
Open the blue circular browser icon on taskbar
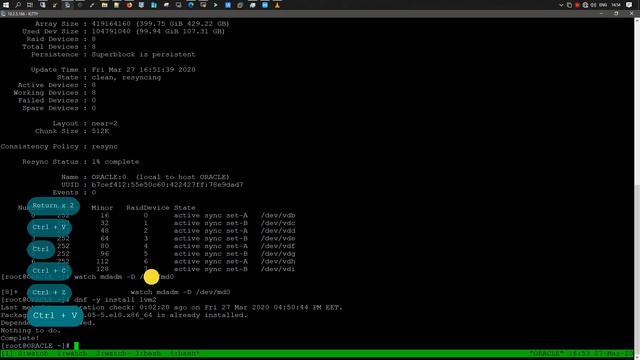click(x=191, y=5)
